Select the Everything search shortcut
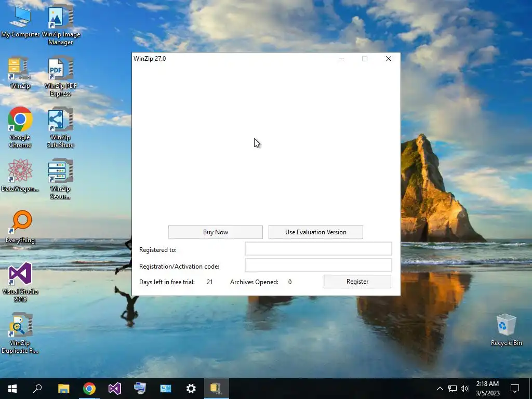This screenshot has height=399, width=532. 20,227
